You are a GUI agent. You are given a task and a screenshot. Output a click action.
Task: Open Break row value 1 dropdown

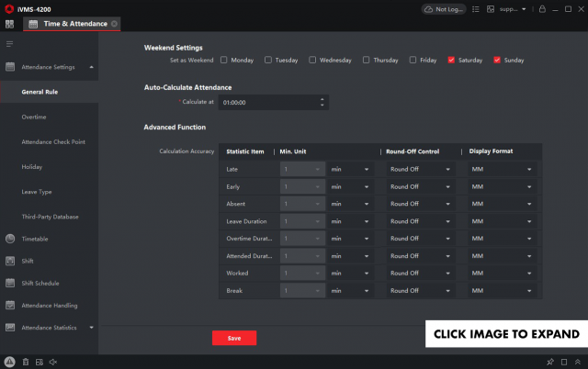click(302, 291)
